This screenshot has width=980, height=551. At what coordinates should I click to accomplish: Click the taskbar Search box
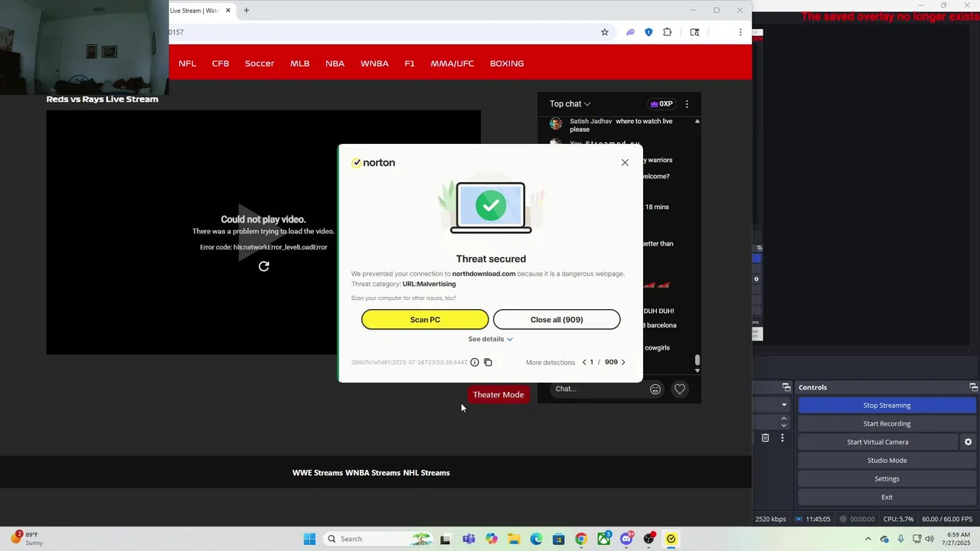[377, 539]
